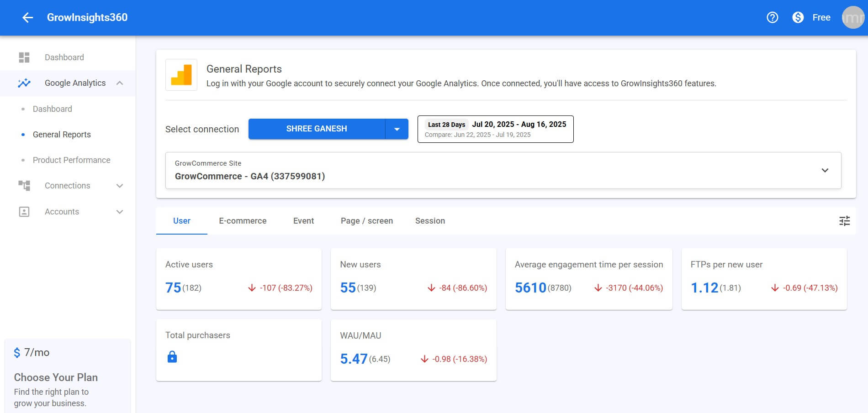
Task: Click the Choose Your Plan heading
Action: [x=56, y=377]
